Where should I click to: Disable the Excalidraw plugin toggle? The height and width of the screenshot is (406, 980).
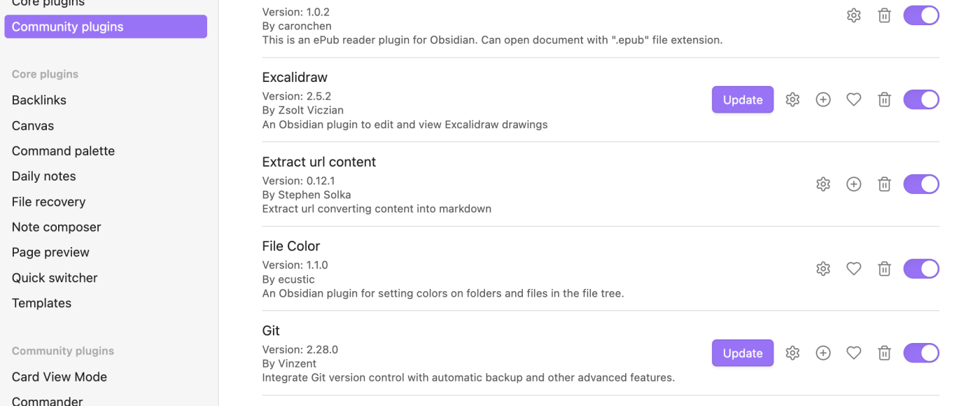[x=921, y=99]
